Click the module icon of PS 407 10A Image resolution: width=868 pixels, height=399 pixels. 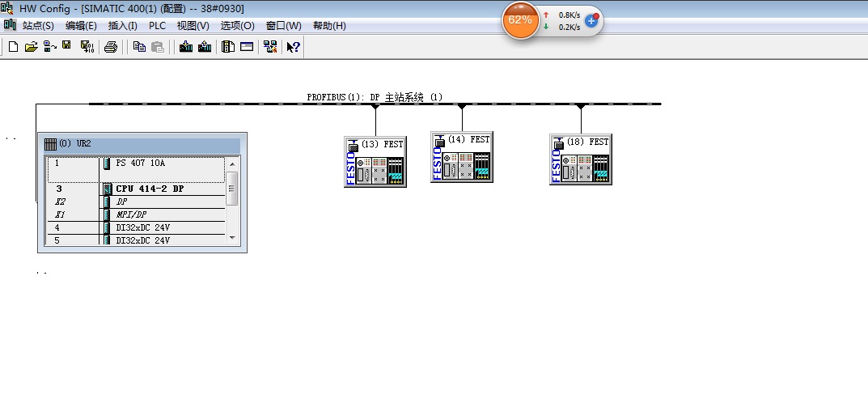coord(107,163)
